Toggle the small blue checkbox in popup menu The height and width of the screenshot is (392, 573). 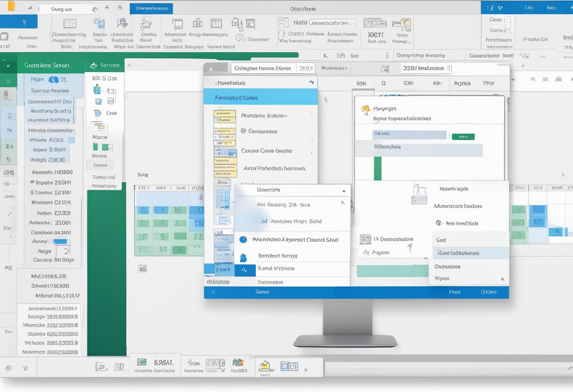[264, 221]
